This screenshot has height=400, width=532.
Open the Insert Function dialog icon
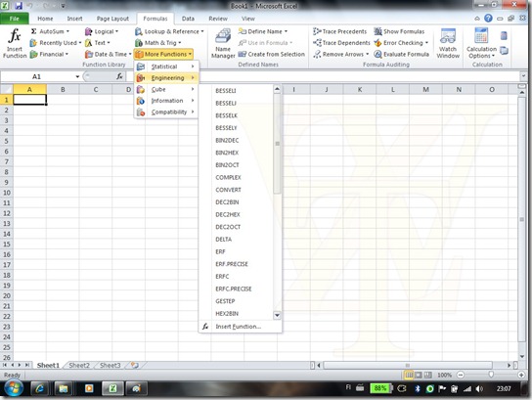[x=15, y=43]
